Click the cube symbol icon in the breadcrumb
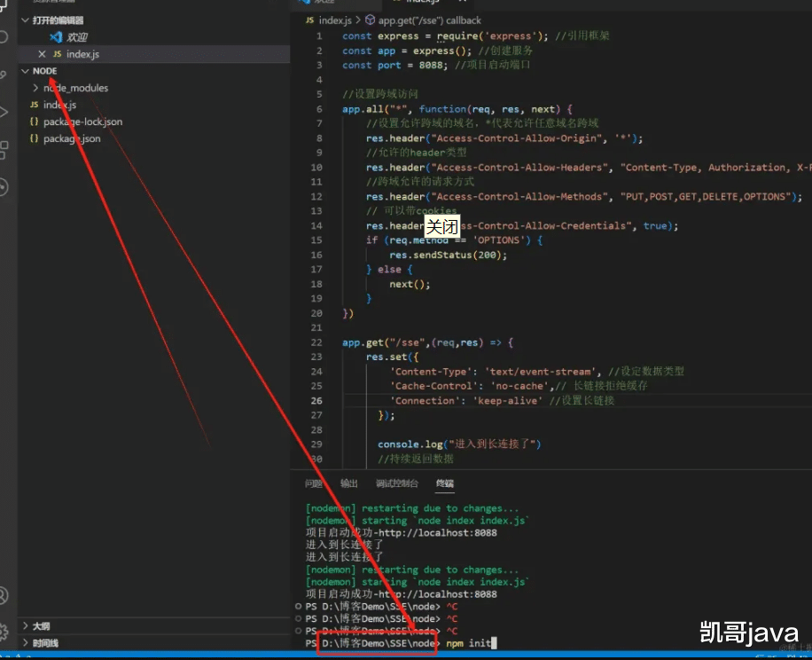Viewport: 812px width, 660px height. [x=370, y=20]
